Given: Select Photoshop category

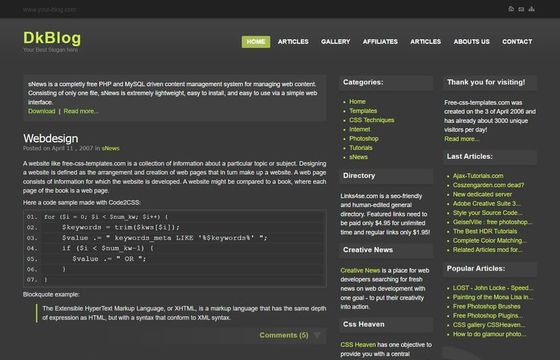Looking at the screenshot, I should coord(364,139).
